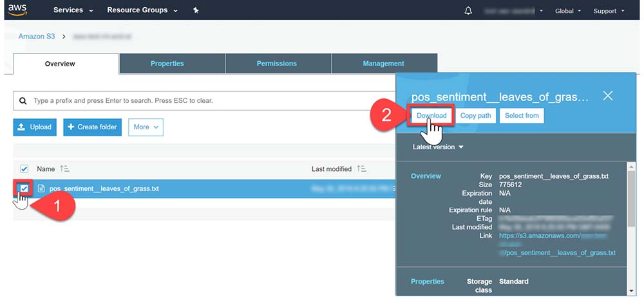Click the Create folder button

pos(92,127)
